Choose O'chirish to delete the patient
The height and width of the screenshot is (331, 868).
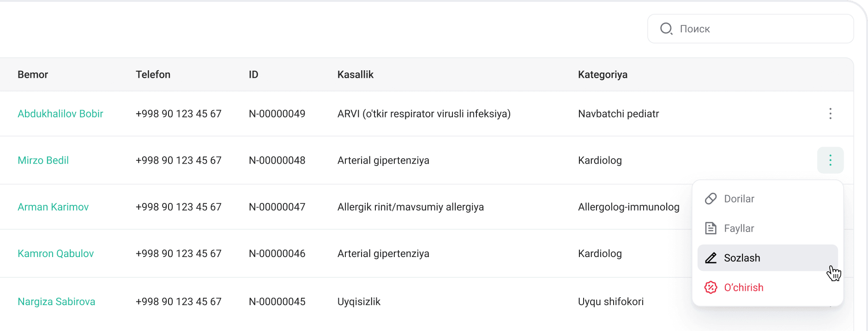[x=743, y=288]
